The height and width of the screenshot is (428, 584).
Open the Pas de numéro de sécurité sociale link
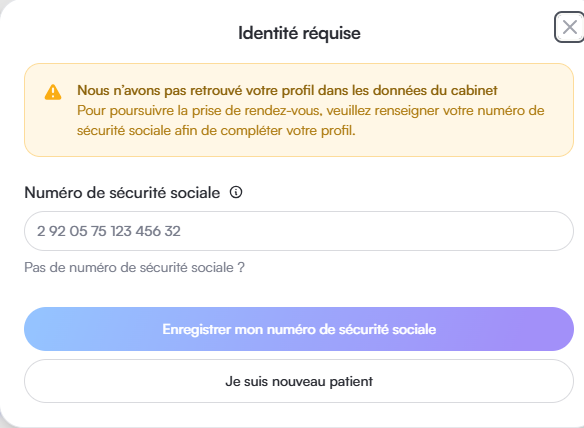point(134,267)
